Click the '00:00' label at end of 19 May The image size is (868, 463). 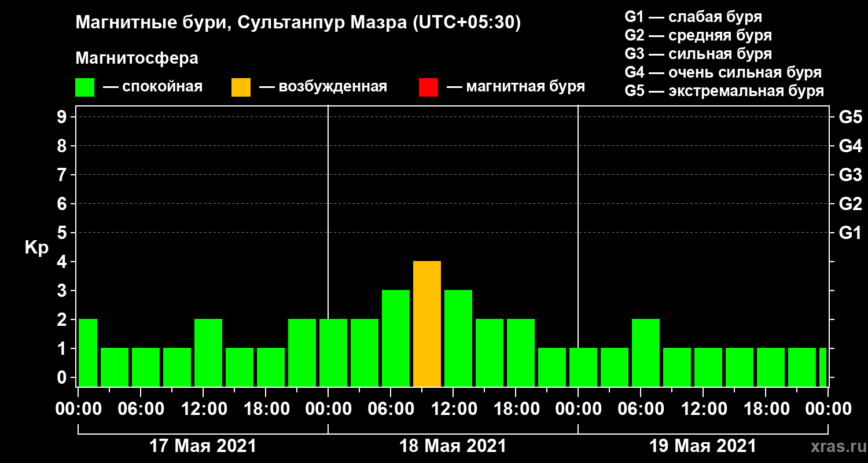pyautogui.click(x=828, y=409)
